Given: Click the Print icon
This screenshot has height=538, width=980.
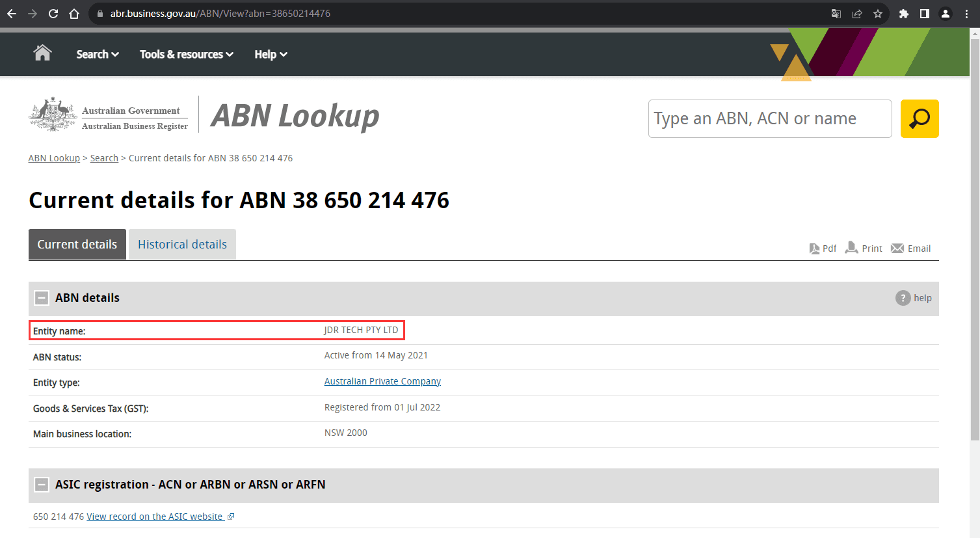Looking at the screenshot, I should (851, 248).
